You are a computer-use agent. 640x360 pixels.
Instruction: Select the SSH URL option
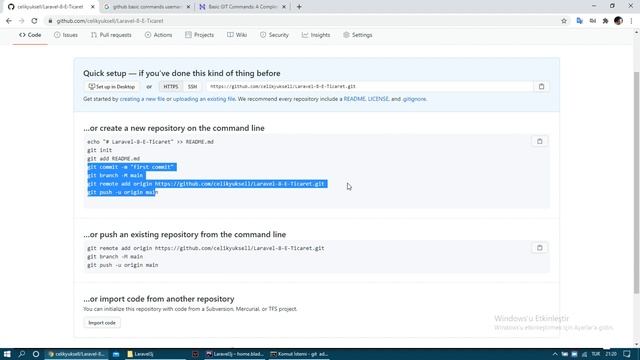pos(192,87)
